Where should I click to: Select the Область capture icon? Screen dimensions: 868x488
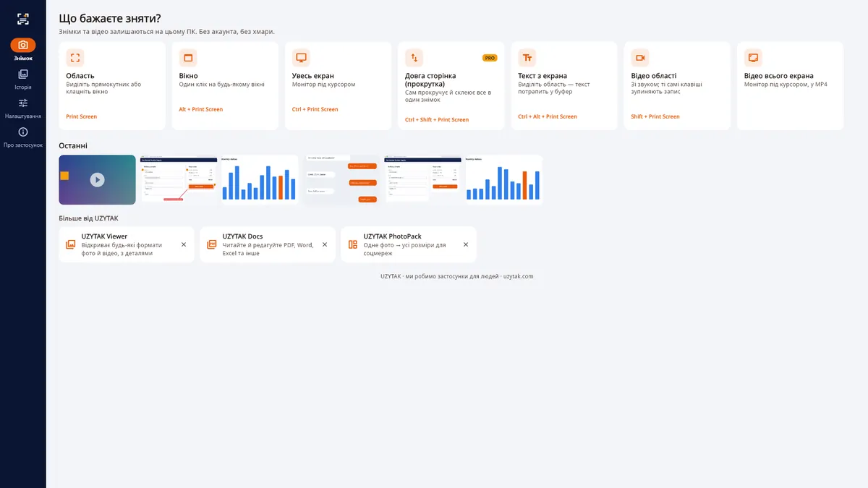75,58
